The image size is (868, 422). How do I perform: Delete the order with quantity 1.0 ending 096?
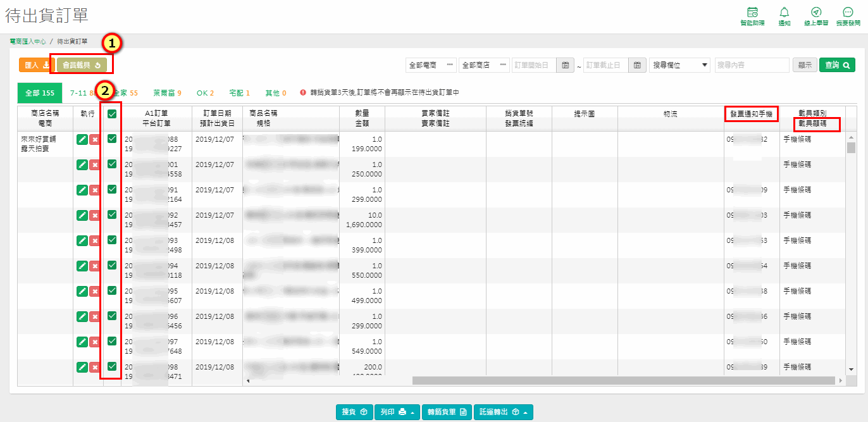coord(95,316)
